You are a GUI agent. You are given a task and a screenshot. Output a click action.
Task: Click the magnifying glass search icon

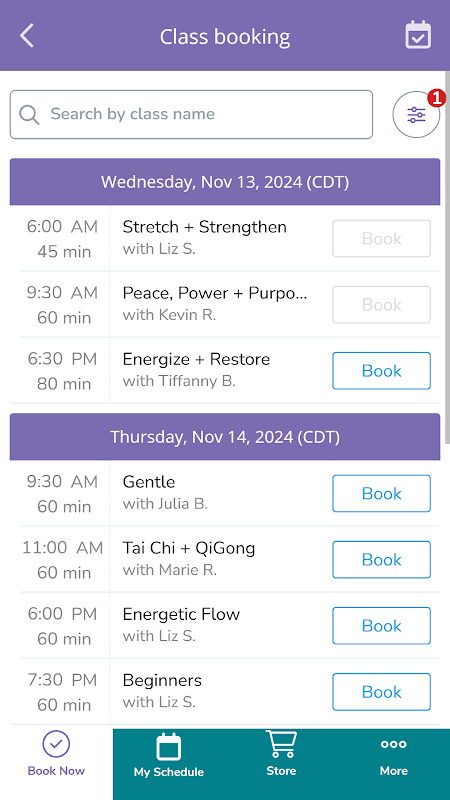pyautogui.click(x=29, y=114)
